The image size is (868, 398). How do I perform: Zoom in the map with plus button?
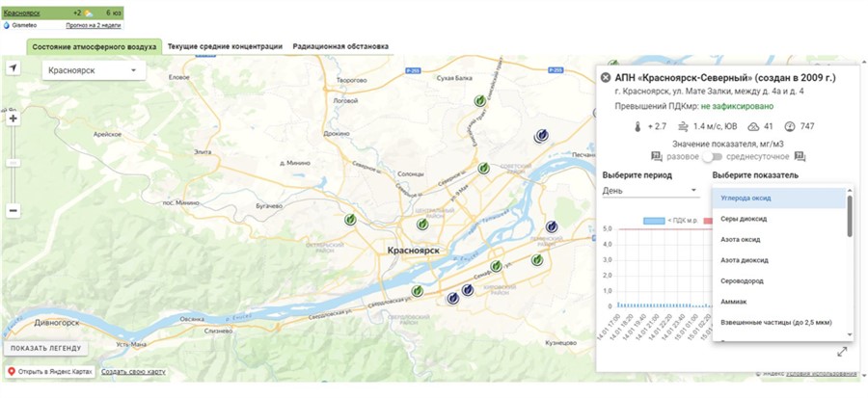pyautogui.click(x=14, y=119)
